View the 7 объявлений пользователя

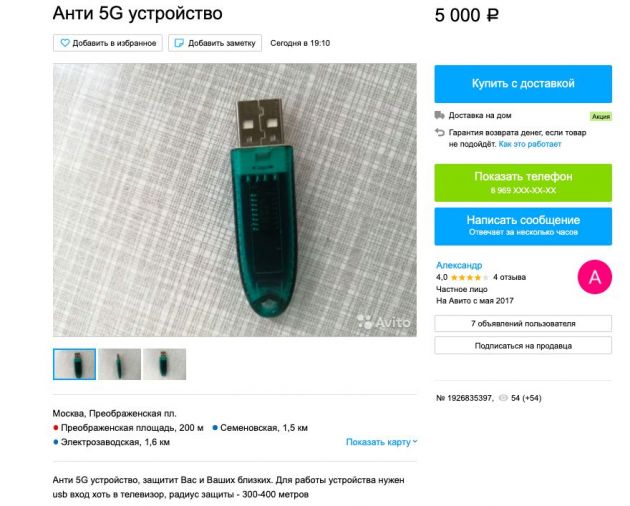(523, 324)
